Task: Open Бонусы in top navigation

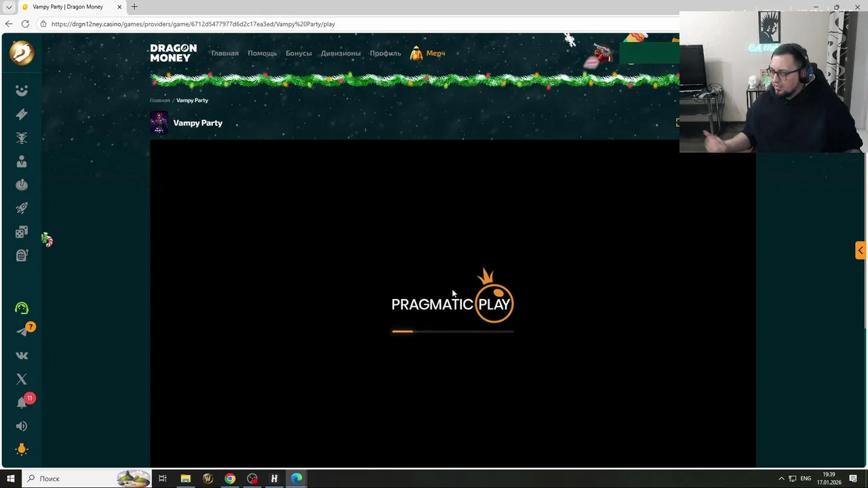Action: tap(298, 54)
